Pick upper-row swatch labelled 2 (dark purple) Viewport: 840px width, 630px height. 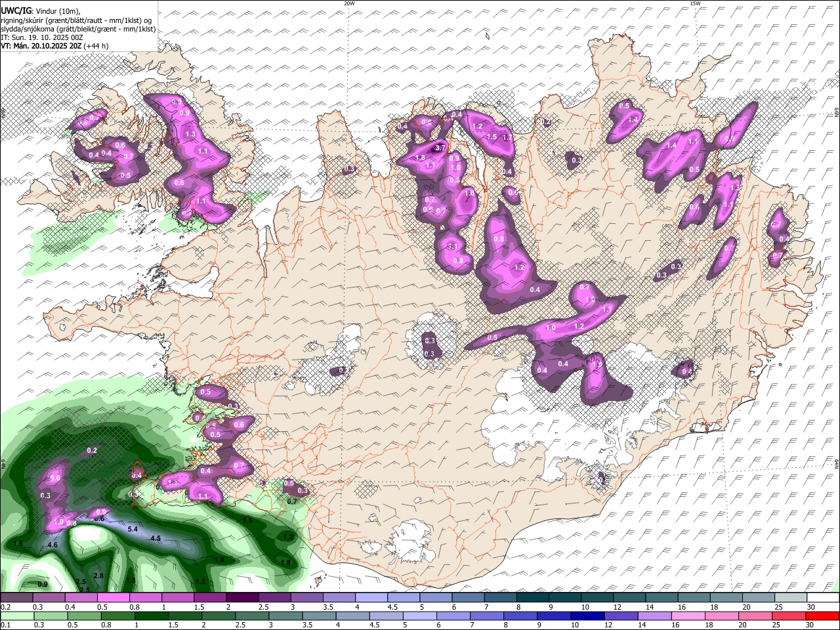click(242, 597)
